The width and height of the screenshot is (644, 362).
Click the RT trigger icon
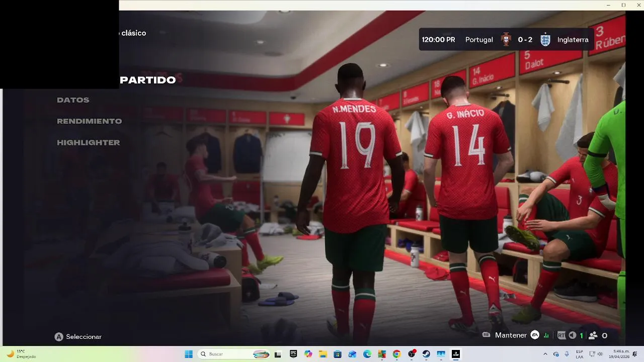point(561,335)
